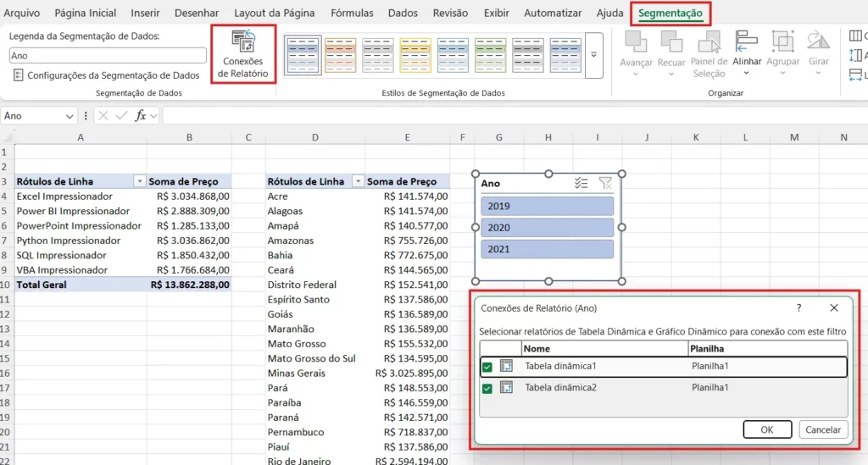Click the confirm checkmark in formula bar
868x465 pixels.
coord(121,115)
